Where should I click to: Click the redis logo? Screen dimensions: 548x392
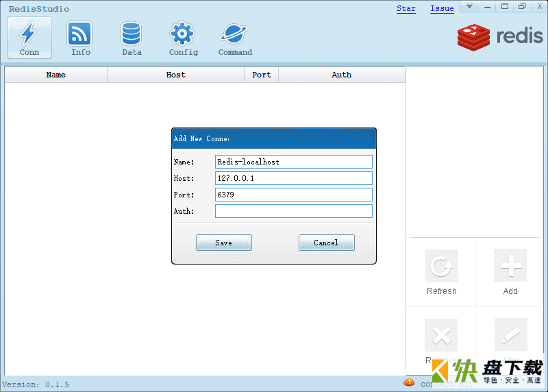point(500,37)
